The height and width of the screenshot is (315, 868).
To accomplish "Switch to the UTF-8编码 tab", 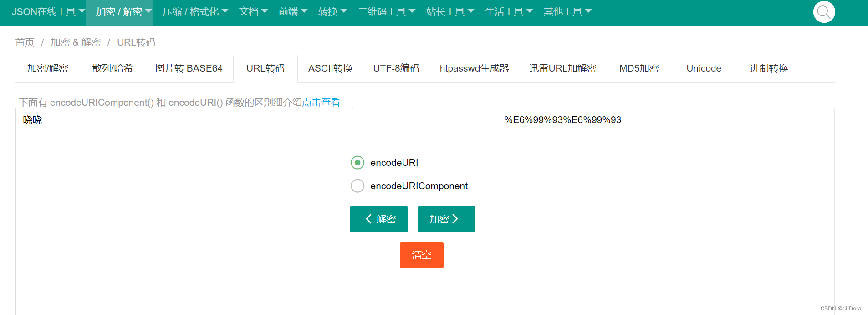I will 396,68.
